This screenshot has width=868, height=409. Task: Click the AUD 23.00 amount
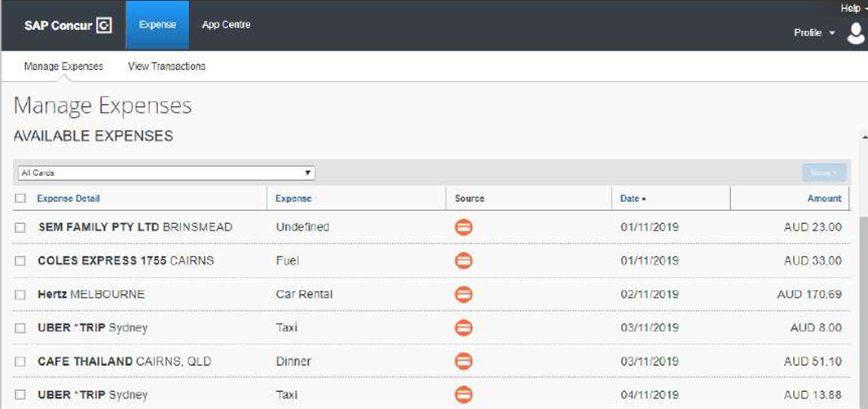click(x=813, y=227)
